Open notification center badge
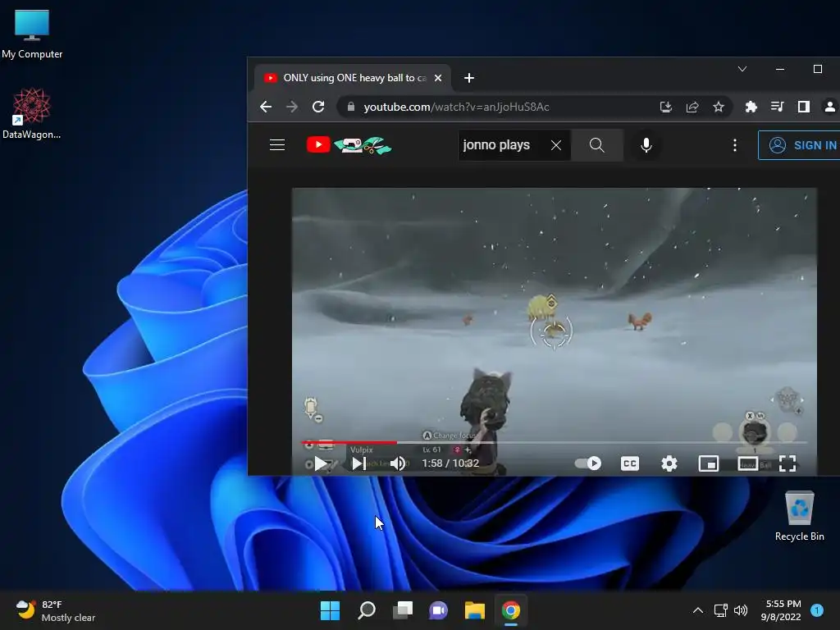 pyautogui.click(x=817, y=610)
